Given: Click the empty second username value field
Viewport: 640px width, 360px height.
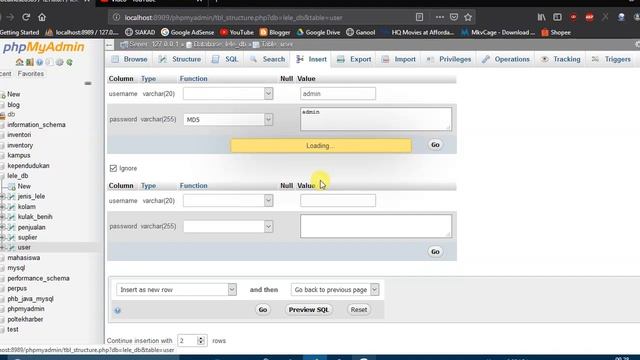Looking at the screenshot, I should pyautogui.click(x=338, y=200).
